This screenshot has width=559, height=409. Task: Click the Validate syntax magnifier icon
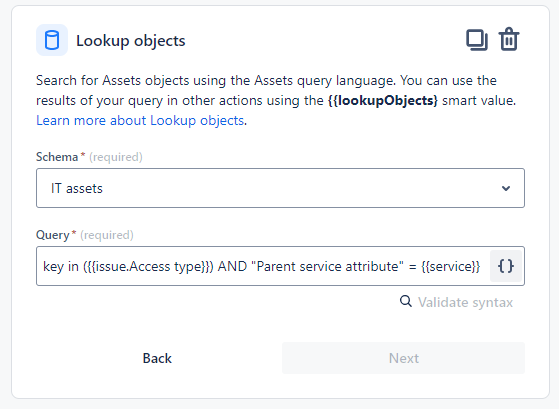(406, 301)
